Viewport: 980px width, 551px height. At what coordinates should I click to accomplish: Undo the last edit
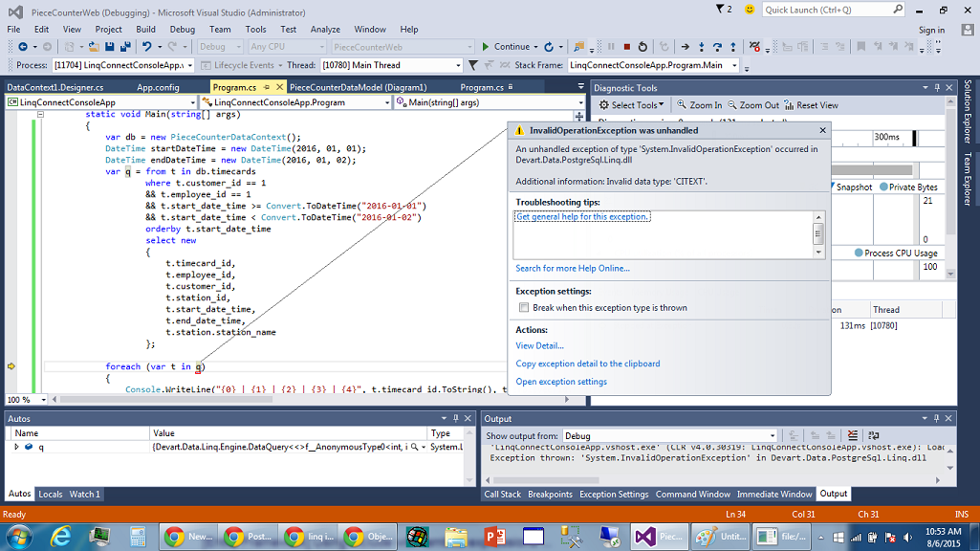point(147,47)
